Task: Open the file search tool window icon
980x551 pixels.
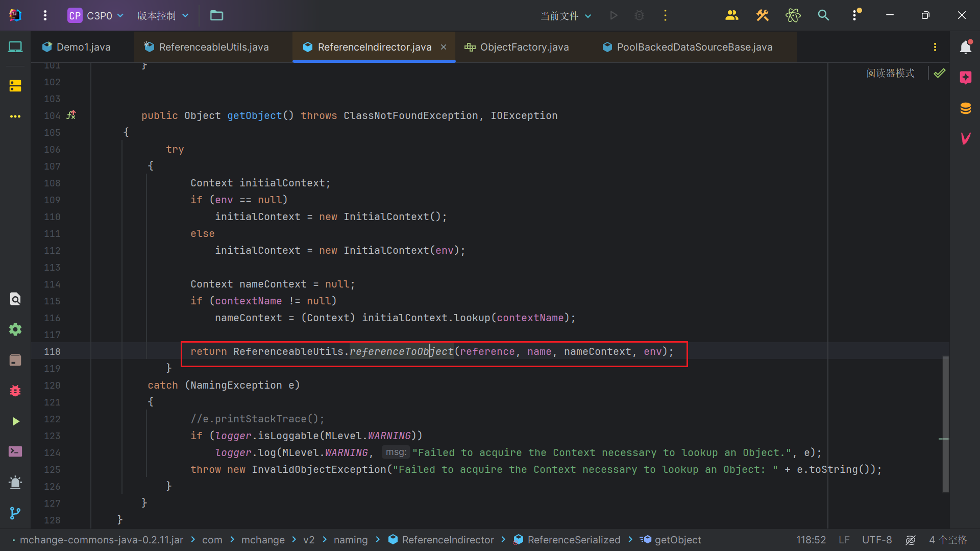Action: [x=15, y=299]
